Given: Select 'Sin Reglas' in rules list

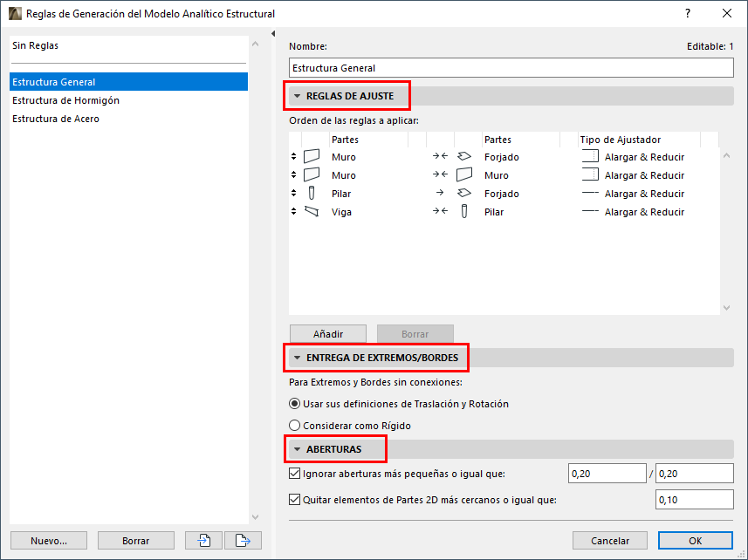Looking at the screenshot, I should pos(129,45).
